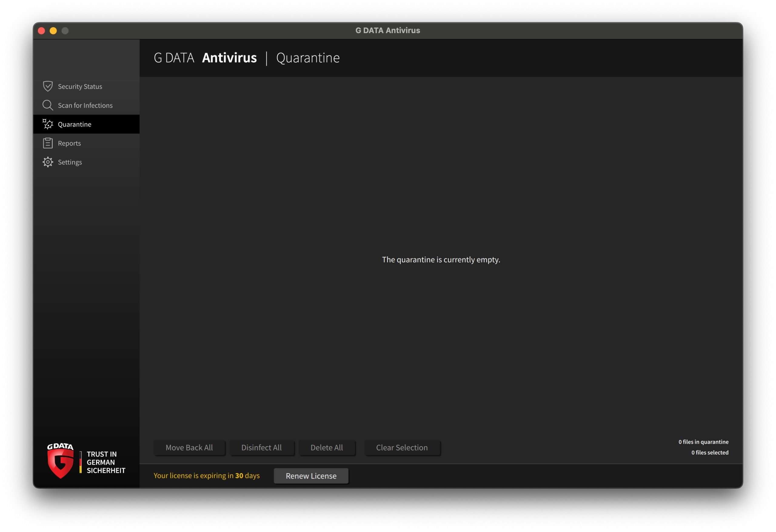
Task: Click the Security Status shield icon
Action: click(48, 86)
